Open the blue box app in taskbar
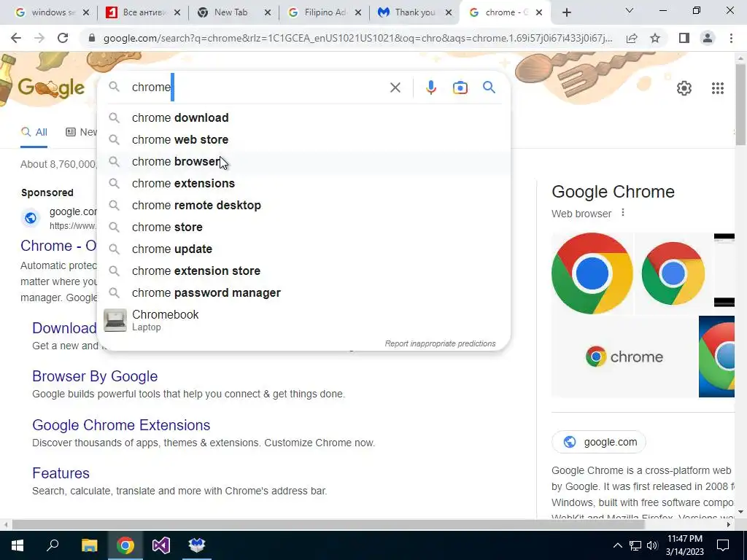 pos(197,545)
